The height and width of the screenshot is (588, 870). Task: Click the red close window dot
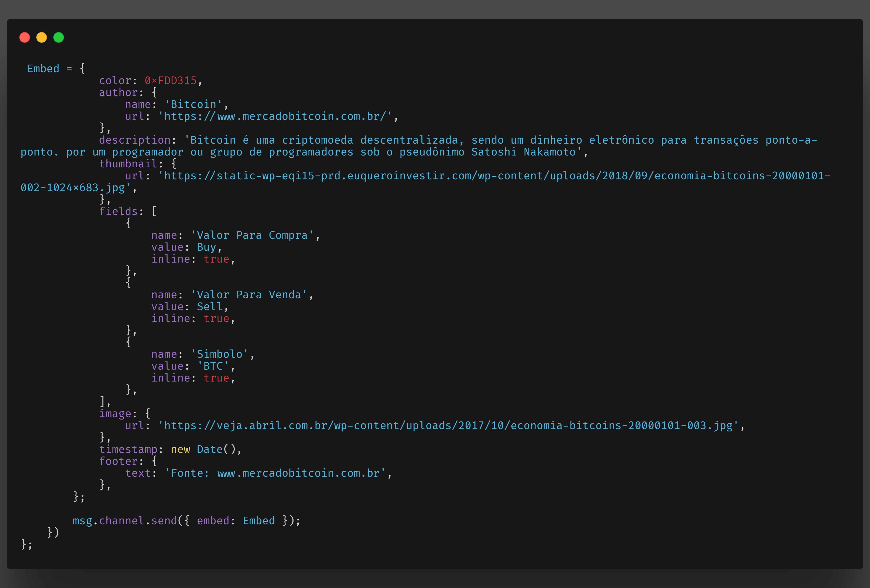[25, 37]
